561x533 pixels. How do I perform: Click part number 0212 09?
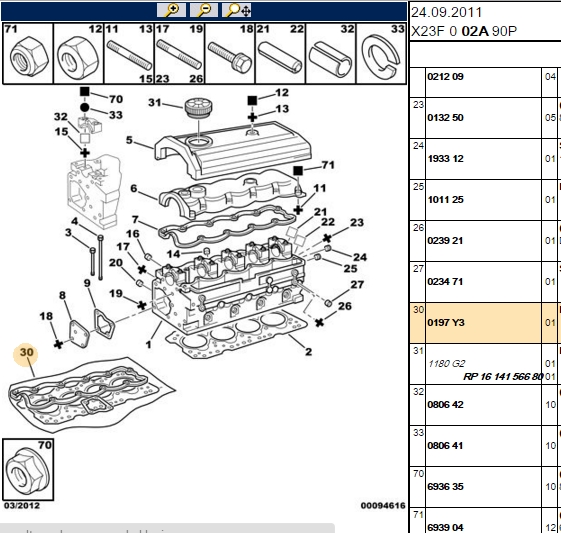(x=445, y=77)
